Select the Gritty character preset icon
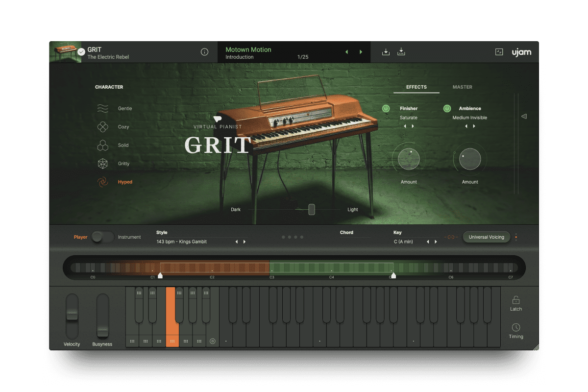The height and width of the screenshot is (392, 588). tap(102, 163)
